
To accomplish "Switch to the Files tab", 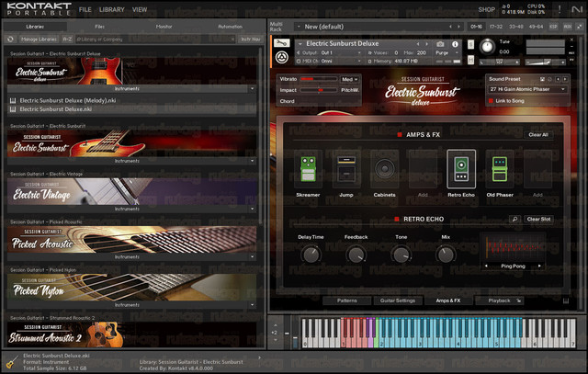I will click(x=99, y=27).
